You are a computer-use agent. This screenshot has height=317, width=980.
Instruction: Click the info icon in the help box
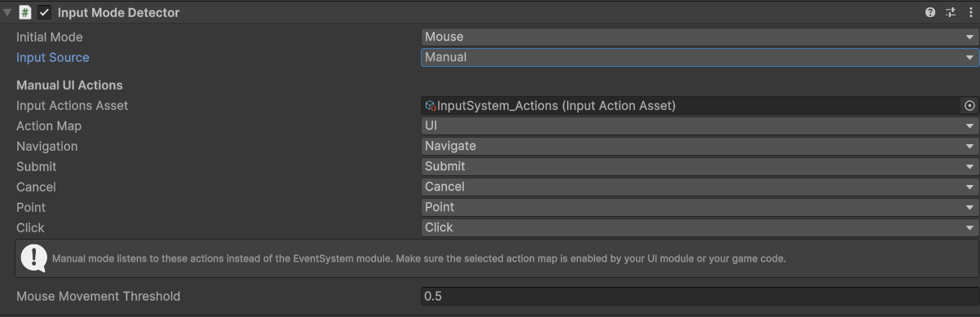point(33,258)
